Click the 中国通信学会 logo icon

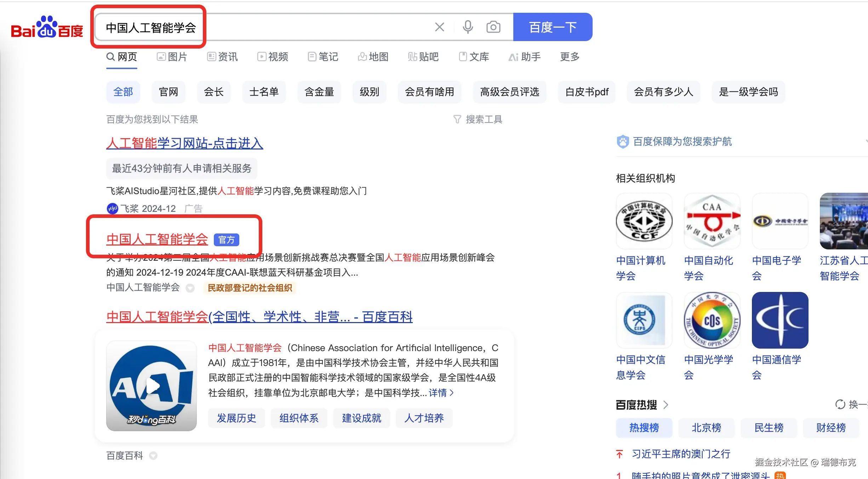(780, 320)
